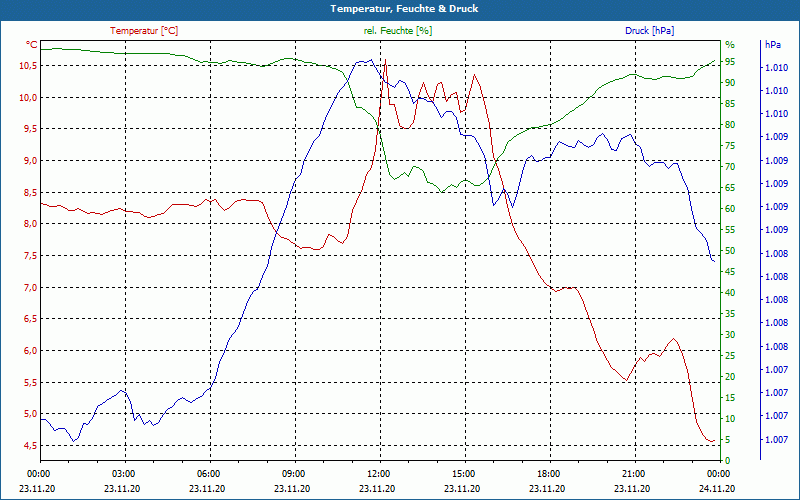Select the 12:00 time axis label

tap(378, 474)
